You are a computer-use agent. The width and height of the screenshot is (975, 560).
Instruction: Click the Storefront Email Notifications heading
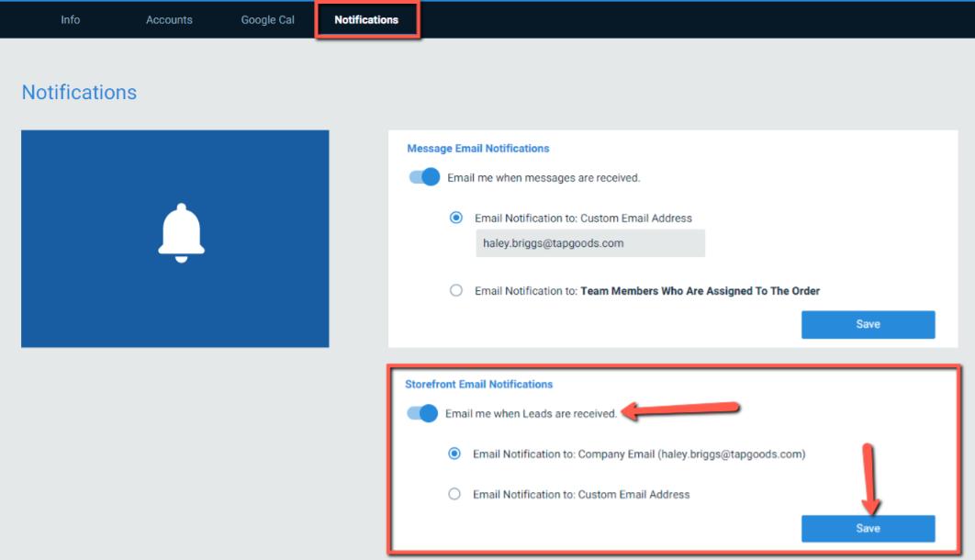pos(479,384)
